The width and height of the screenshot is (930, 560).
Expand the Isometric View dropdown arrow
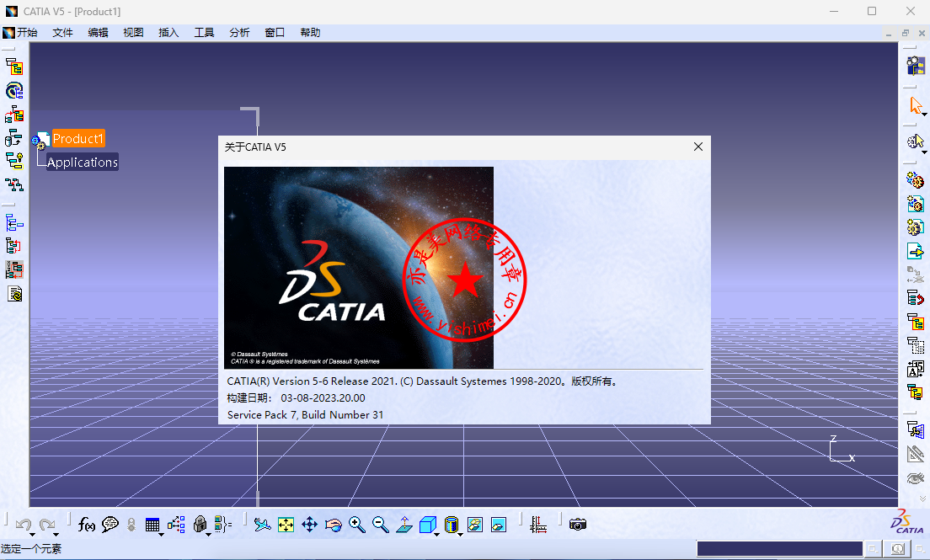(x=436, y=535)
